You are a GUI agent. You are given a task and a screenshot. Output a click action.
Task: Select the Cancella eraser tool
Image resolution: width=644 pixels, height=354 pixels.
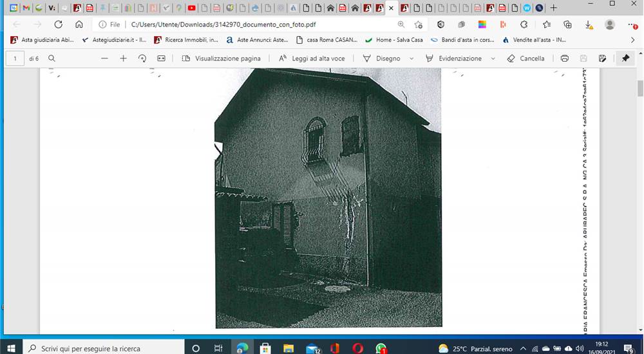[x=526, y=59]
